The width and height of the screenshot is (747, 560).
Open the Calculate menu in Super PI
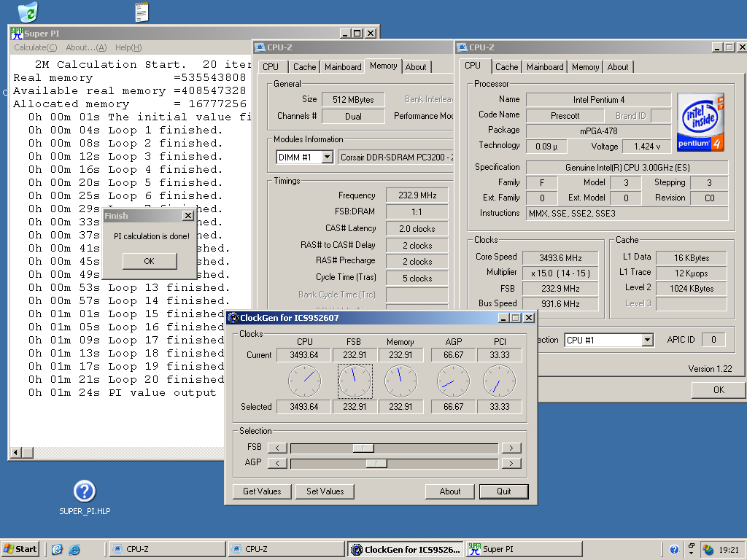35,48
